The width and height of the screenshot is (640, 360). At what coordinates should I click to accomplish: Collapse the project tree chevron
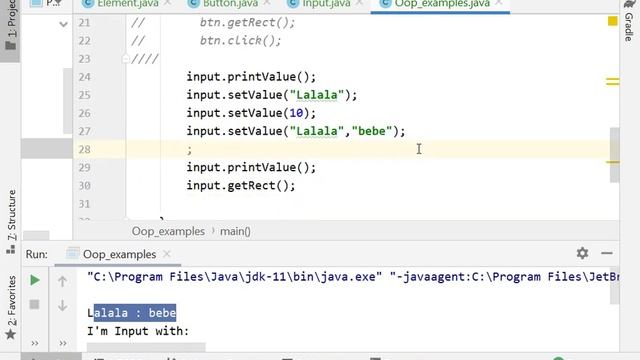[x=63, y=24]
